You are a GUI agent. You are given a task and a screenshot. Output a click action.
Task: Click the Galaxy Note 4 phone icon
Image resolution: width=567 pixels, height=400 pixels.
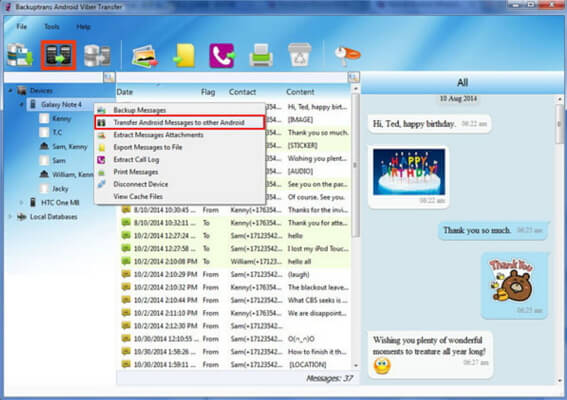[33, 105]
